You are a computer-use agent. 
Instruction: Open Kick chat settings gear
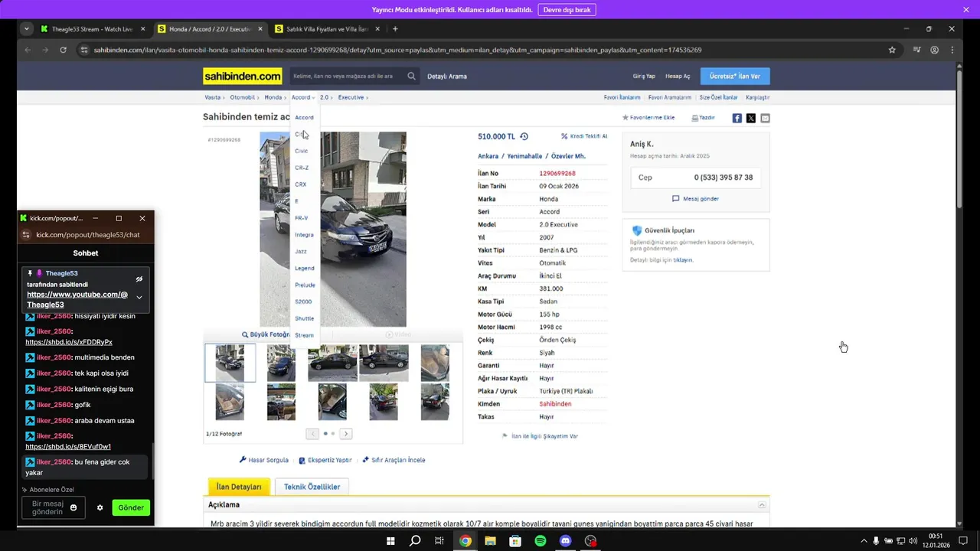(100, 507)
